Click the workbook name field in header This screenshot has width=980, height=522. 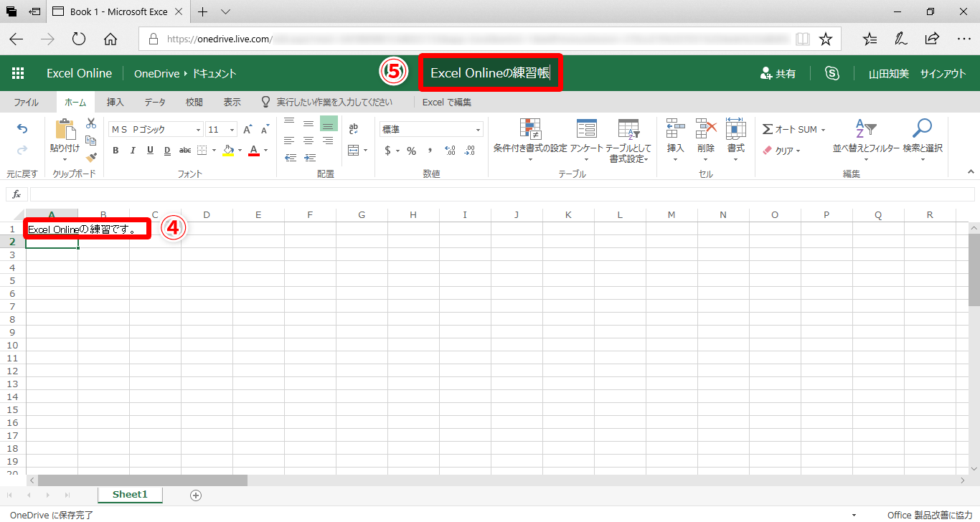coord(491,73)
